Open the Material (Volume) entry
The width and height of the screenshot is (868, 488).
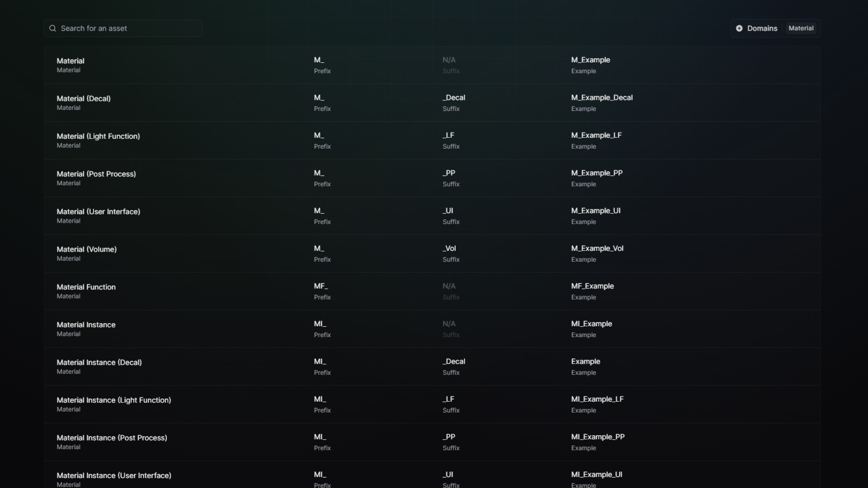pos(181,253)
